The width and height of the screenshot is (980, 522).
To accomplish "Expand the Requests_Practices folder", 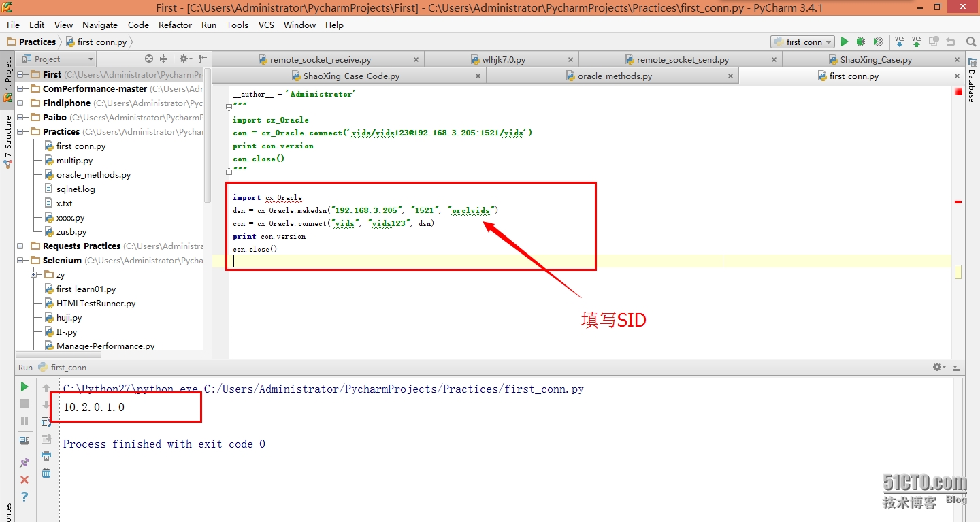I will point(20,246).
